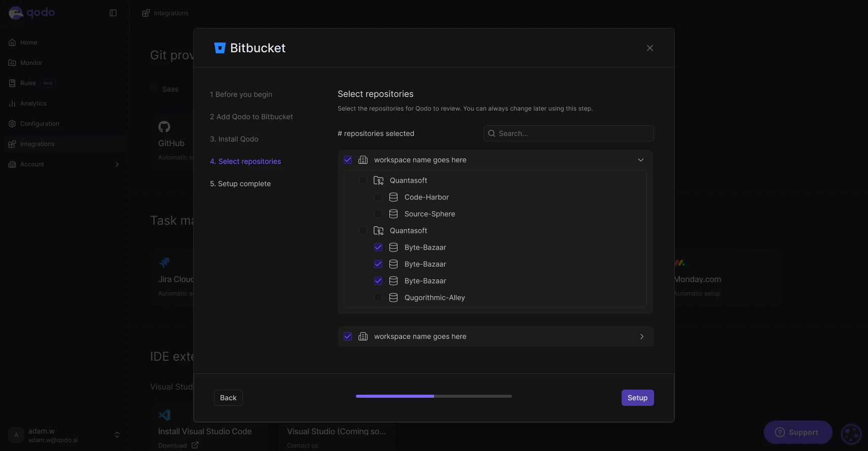Select the Saas radio option in background
The height and width of the screenshot is (451, 868).
pos(154,89)
